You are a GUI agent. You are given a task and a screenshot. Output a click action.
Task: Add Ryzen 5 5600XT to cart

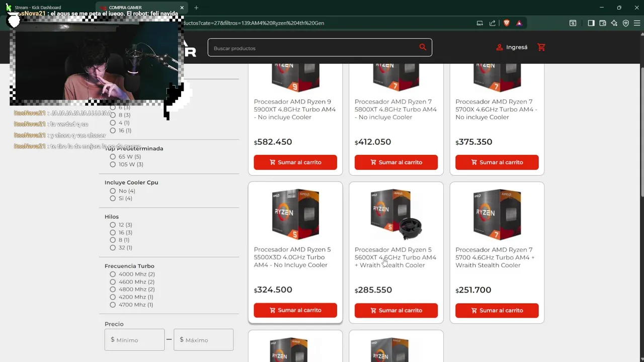tap(396, 310)
